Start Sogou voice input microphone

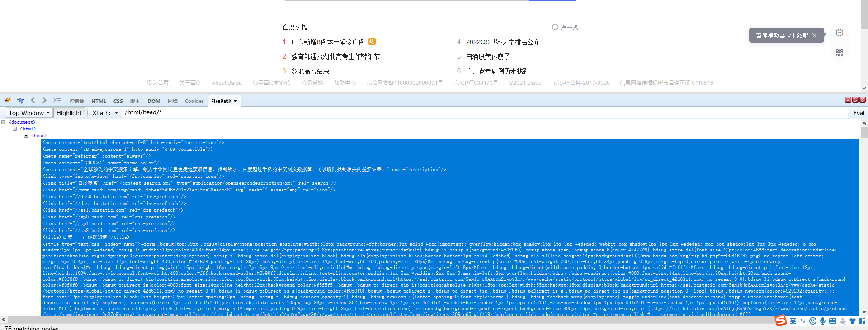coord(823,321)
